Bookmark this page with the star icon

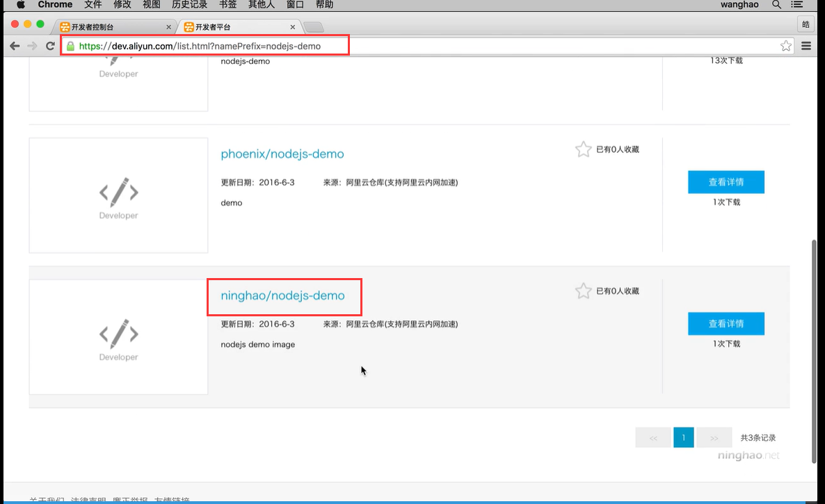coord(785,47)
